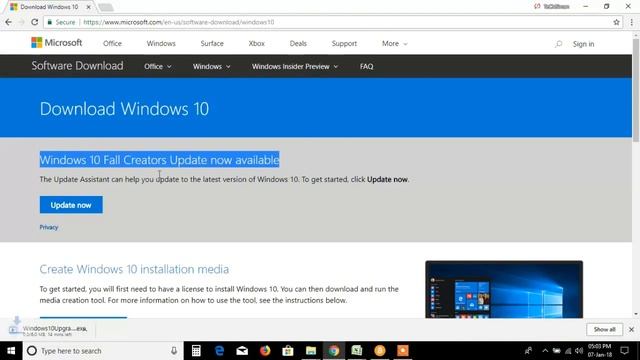640x360 pixels.
Task: Show hidden system tray icons
Action: [x=545, y=351]
